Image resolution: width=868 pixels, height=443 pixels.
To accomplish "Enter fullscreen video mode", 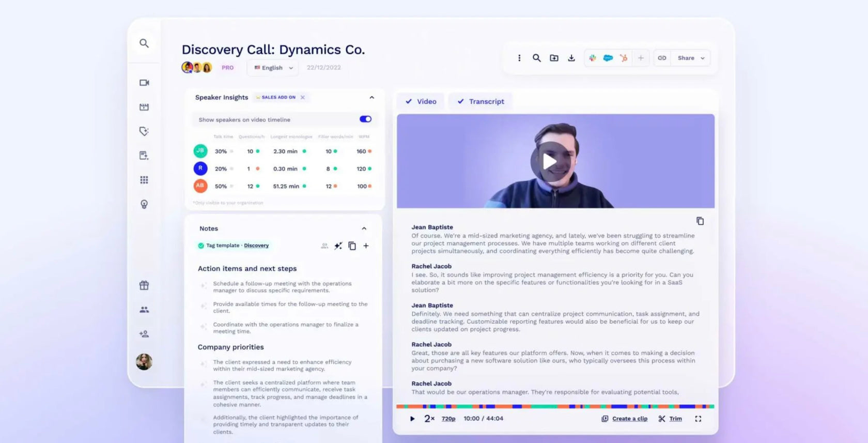I will pos(698,419).
